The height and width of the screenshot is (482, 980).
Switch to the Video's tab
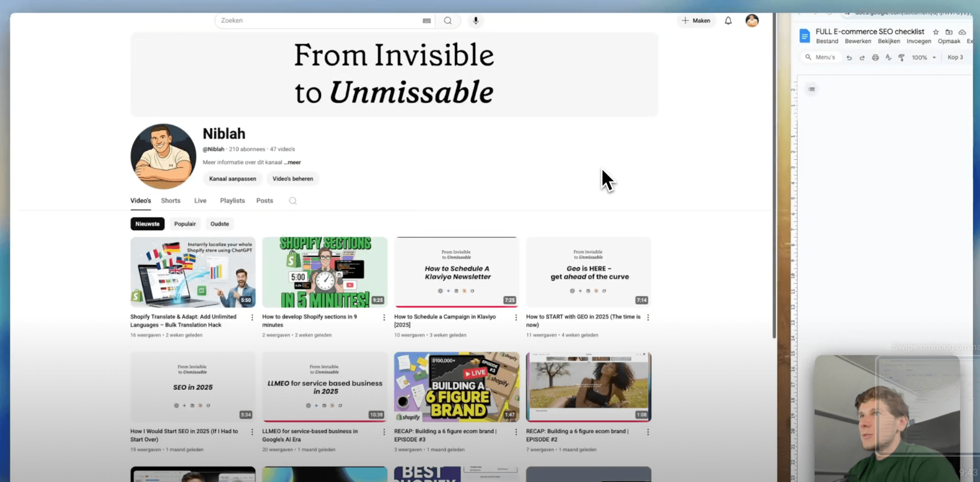140,201
